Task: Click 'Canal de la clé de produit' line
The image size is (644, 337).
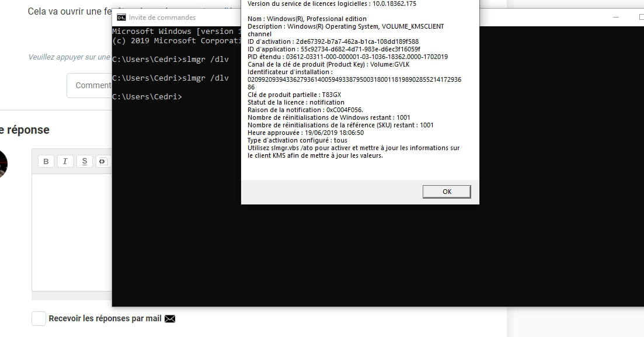Action: coord(328,64)
